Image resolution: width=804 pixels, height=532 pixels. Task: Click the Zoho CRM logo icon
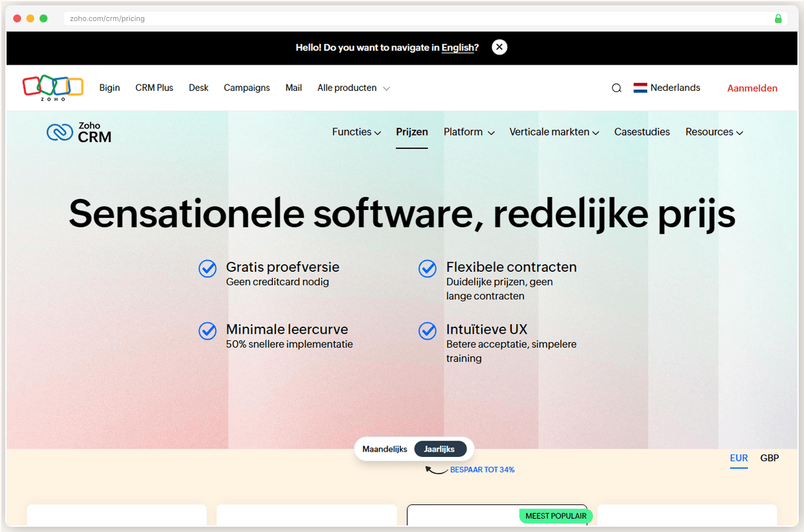pyautogui.click(x=61, y=132)
